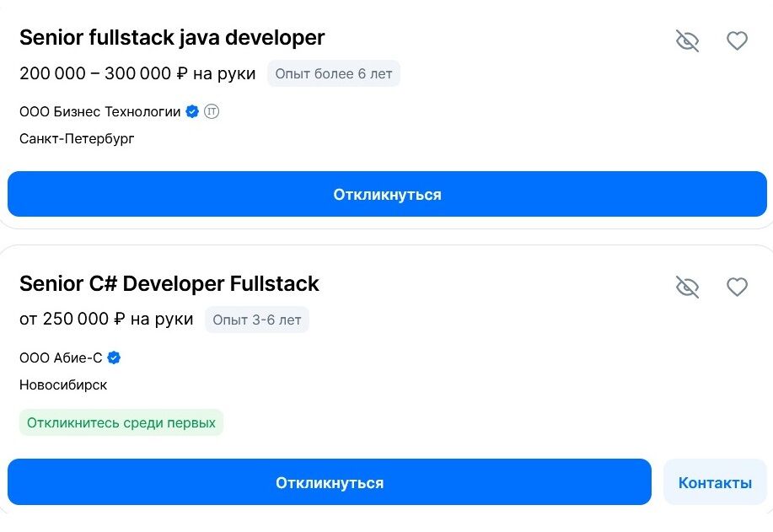Image resolution: width=773 pixels, height=532 pixels.
Task: Click the Новосибирск location text
Action: coord(63,384)
